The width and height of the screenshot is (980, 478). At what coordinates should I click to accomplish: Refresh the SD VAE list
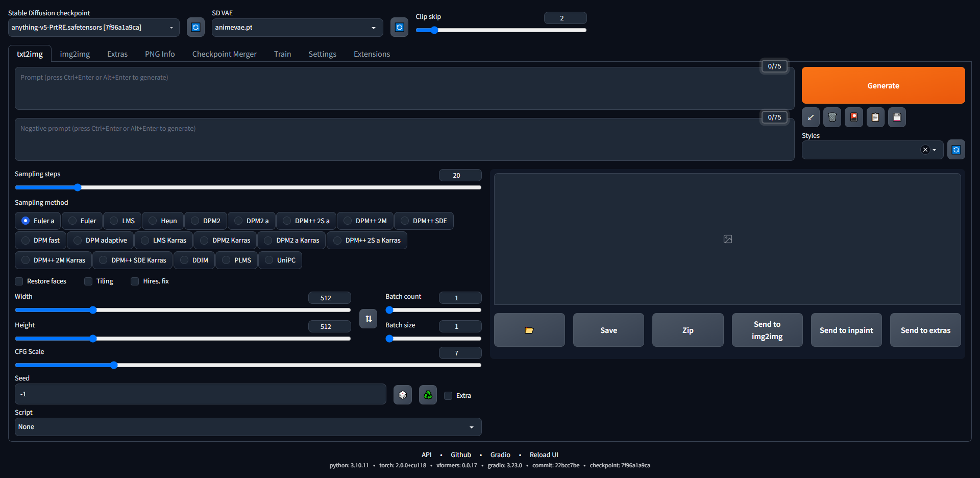(399, 27)
